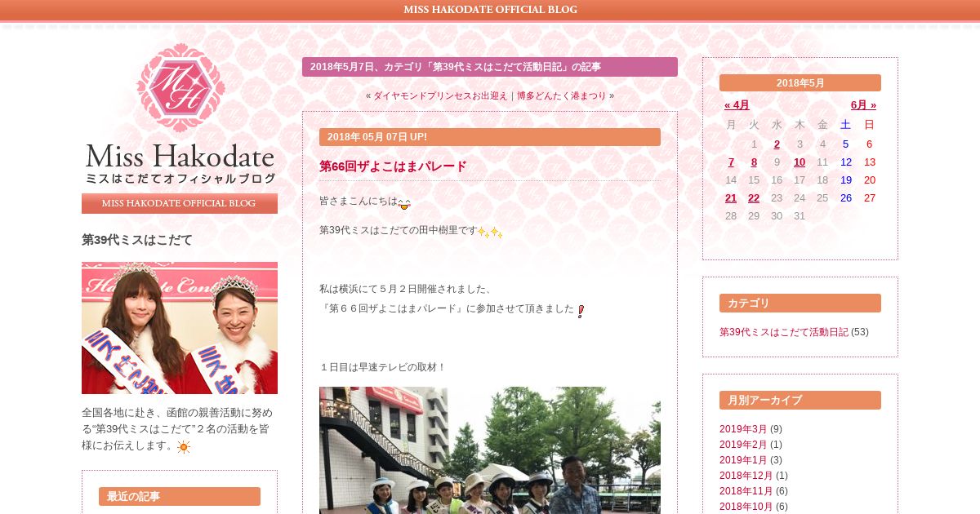The height and width of the screenshot is (514, 980).
Task: Click the 最近の記事 section heading
Action: (x=180, y=496)
